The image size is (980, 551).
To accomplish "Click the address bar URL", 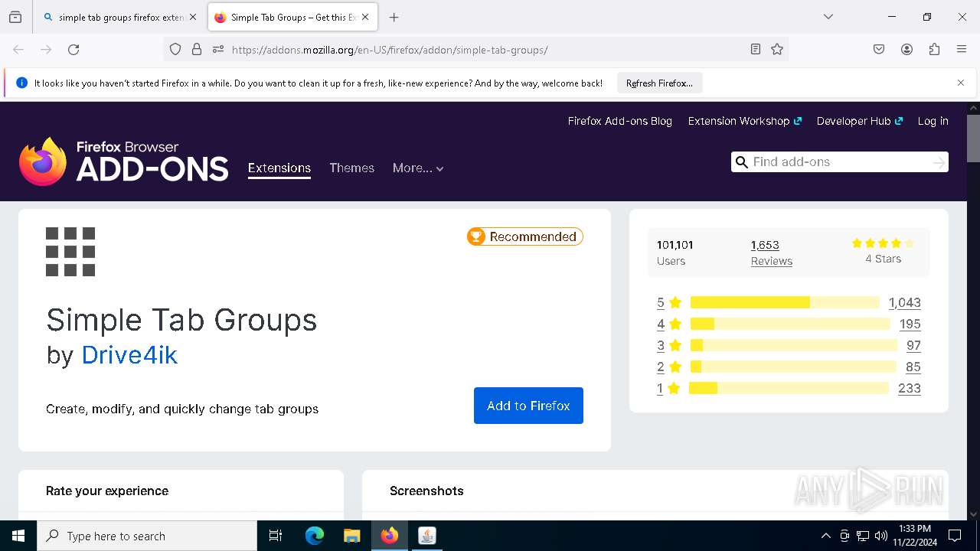I will pyautogui.click(x=390, y=50).
